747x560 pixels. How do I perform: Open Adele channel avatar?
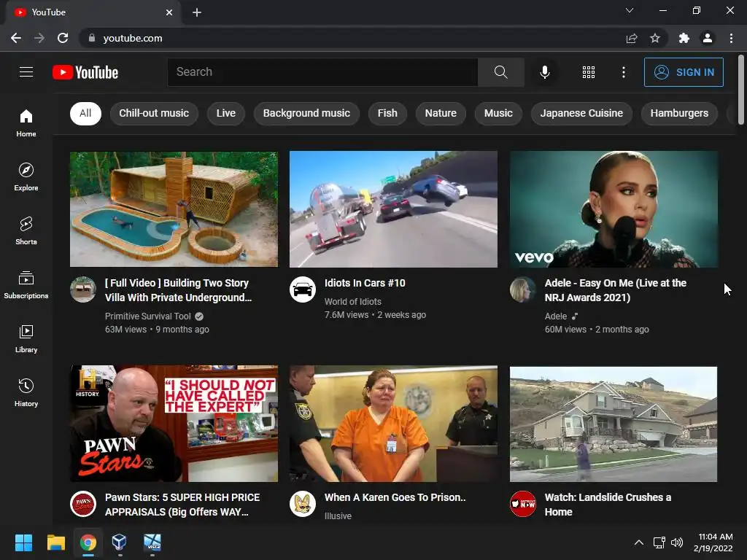click(x=523, y=289)
